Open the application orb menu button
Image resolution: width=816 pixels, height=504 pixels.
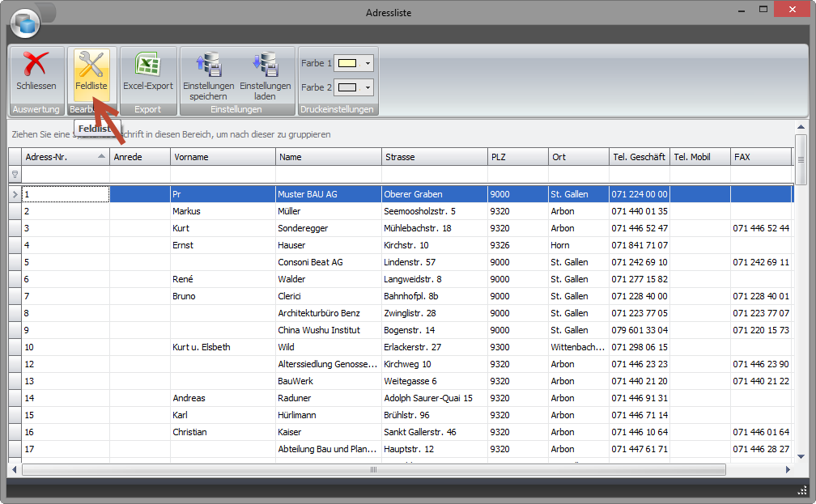[x=25, y=23]
